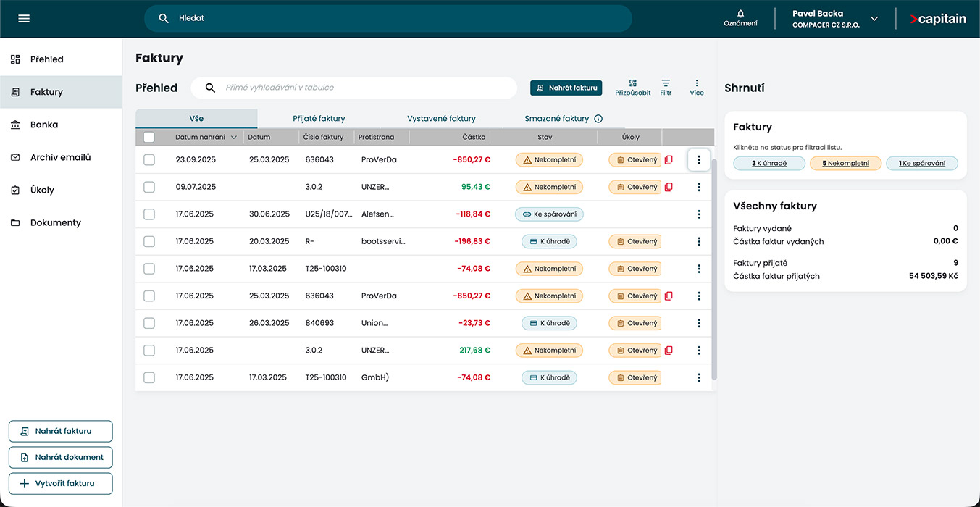Filter by 5 Nekompletní status chip
The width and height of the screenshot is (980, 507).
[x=845, y=164]
